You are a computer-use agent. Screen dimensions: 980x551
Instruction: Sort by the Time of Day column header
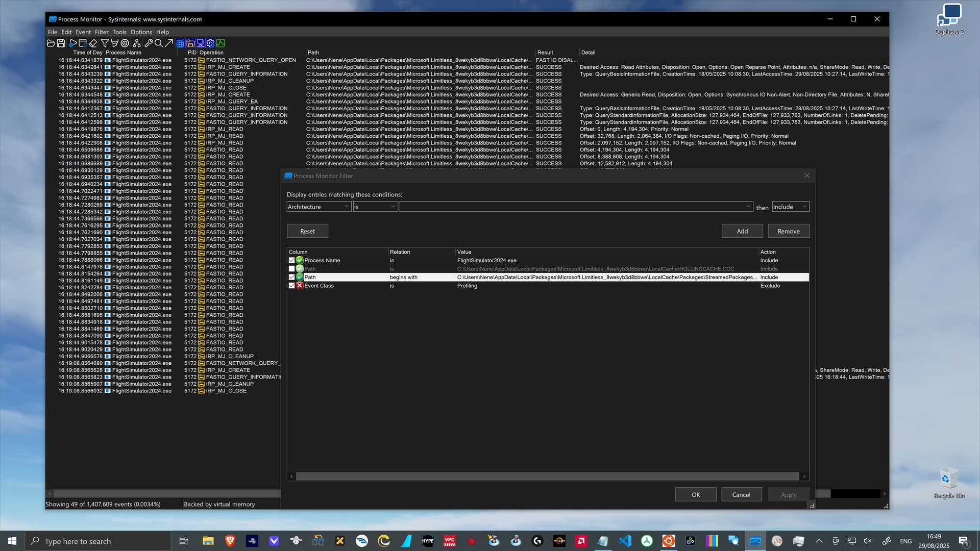coord(88,53)
